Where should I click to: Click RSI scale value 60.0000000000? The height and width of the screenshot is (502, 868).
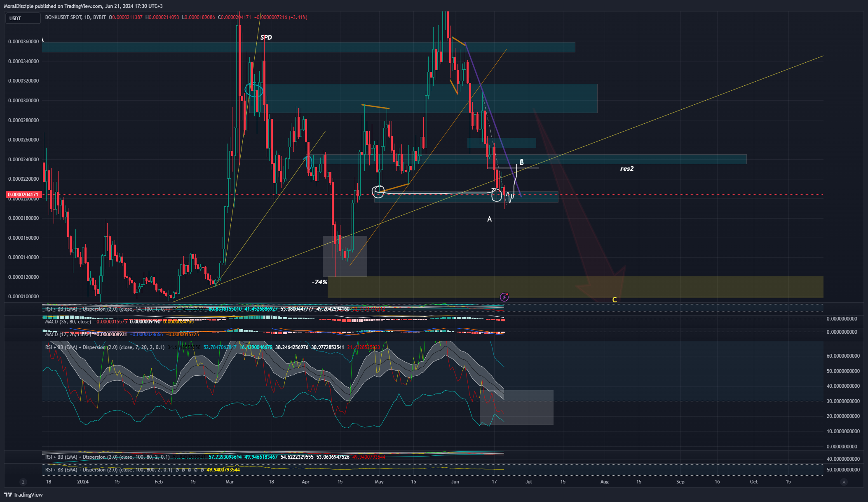click(843, 356)
